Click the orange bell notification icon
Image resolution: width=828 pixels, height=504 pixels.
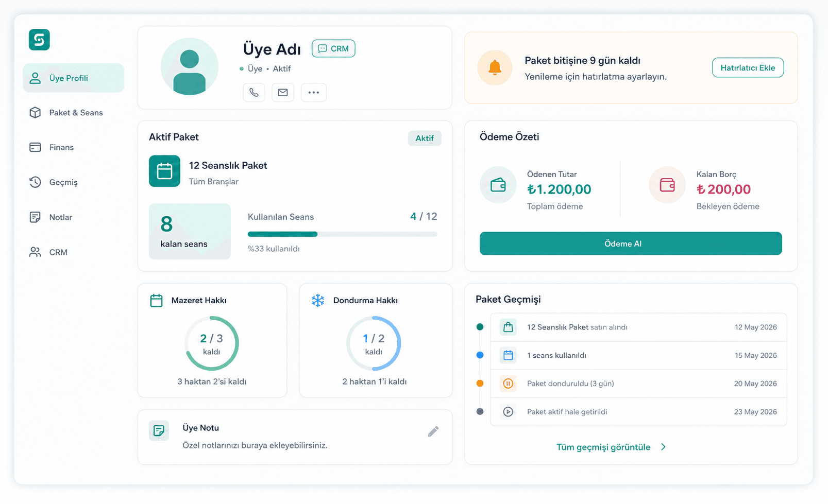tap(495, 67)
